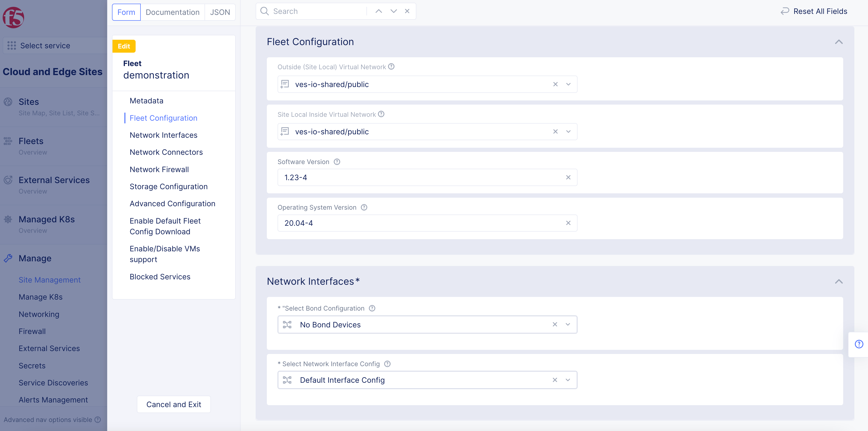Open the Outside Virtual Network dropdown

coord(568,84)
